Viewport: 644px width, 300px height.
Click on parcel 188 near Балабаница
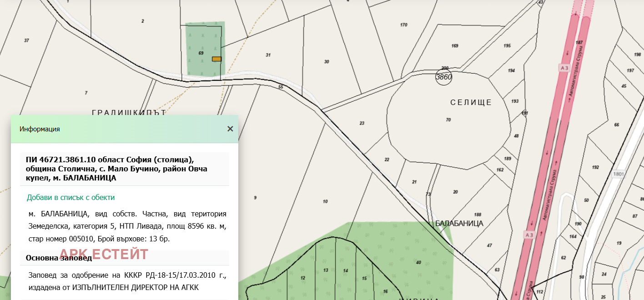coord(477,215)
